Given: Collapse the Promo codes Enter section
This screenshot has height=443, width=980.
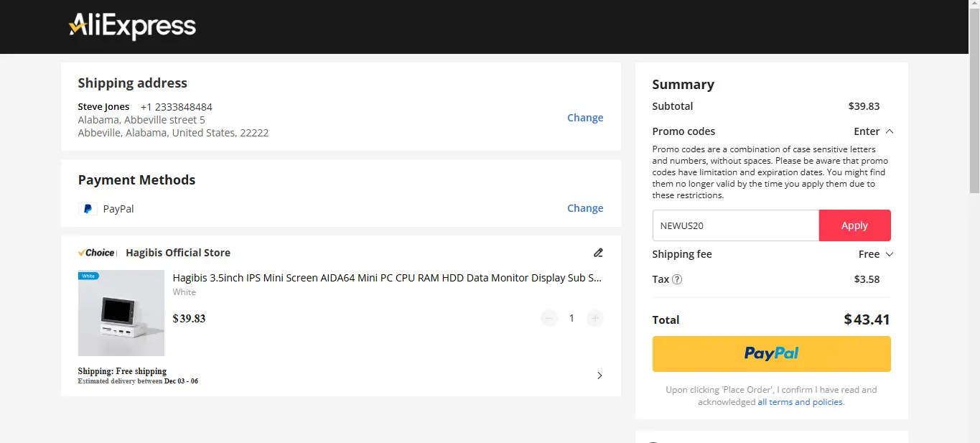Looking at the screenshot, I should (874, 131).
